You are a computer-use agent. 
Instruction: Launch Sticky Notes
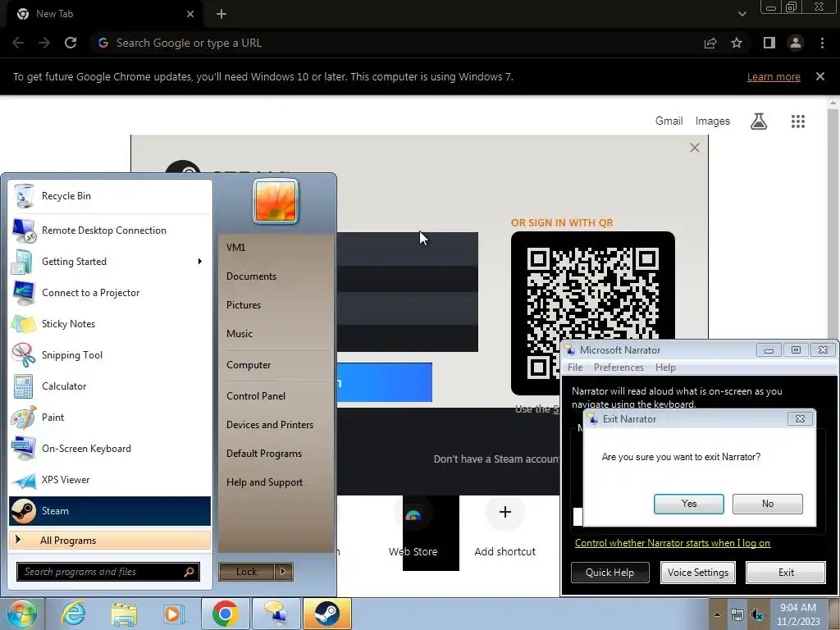(x=110, y=323)
